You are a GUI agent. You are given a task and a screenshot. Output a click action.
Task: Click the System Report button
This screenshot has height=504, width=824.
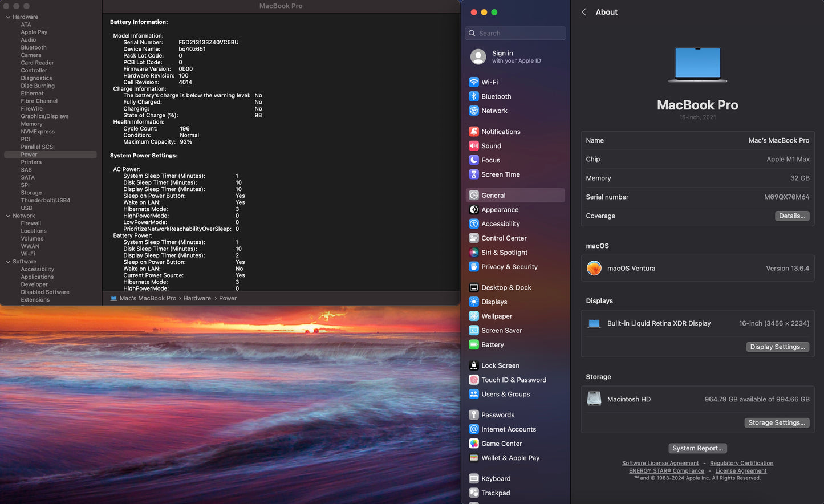(x=697, y=448)
